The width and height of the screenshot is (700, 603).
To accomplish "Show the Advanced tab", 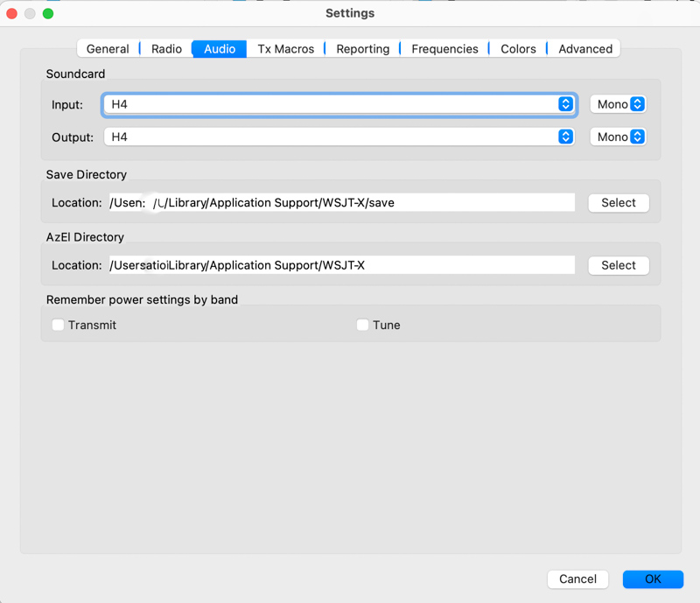I will [585, 49].
